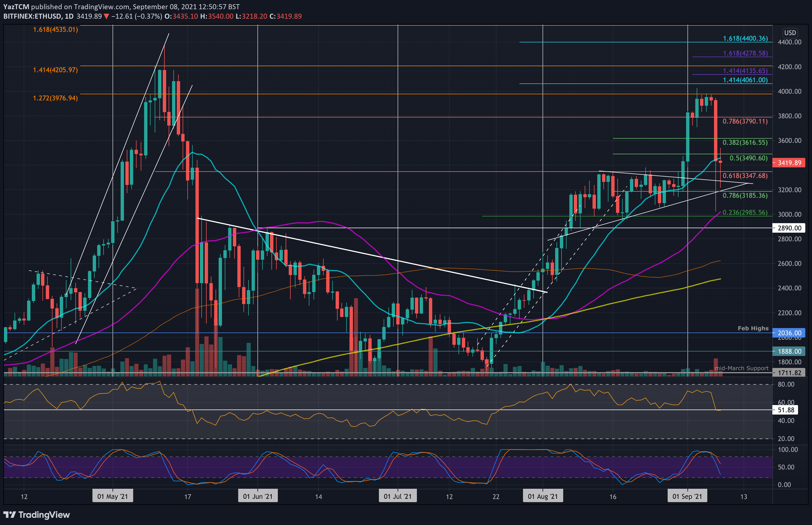Click the TradingView logo in the bottom-left corner
The height and width of the screenshot is (525, 812).
pyautogui.click(x=36, y=515)
